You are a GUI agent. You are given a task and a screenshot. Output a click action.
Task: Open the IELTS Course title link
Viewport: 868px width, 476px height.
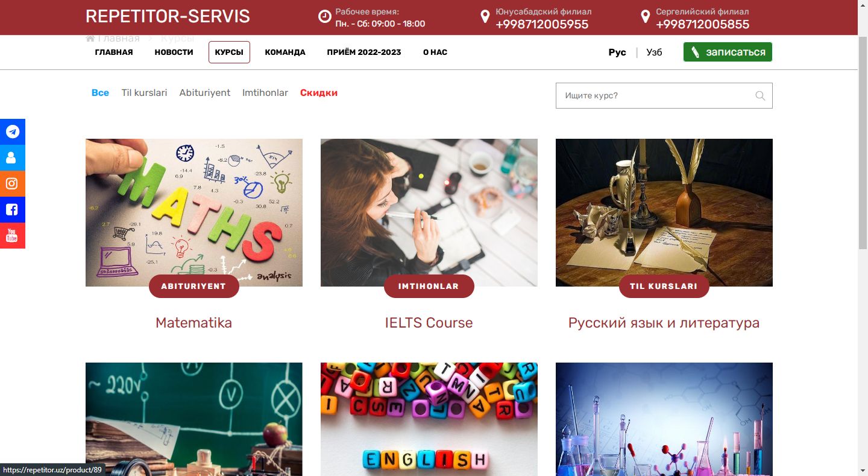pyautogui.click(x=429, y=323)
